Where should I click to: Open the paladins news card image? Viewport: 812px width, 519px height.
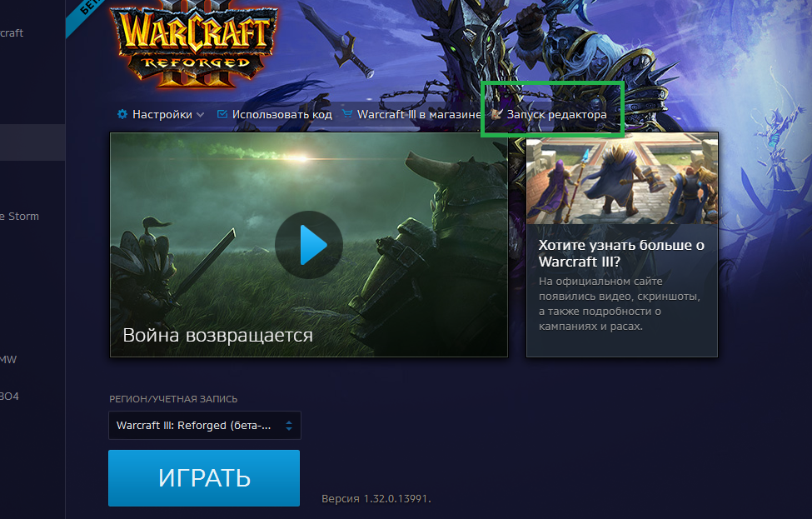(622, 179)
